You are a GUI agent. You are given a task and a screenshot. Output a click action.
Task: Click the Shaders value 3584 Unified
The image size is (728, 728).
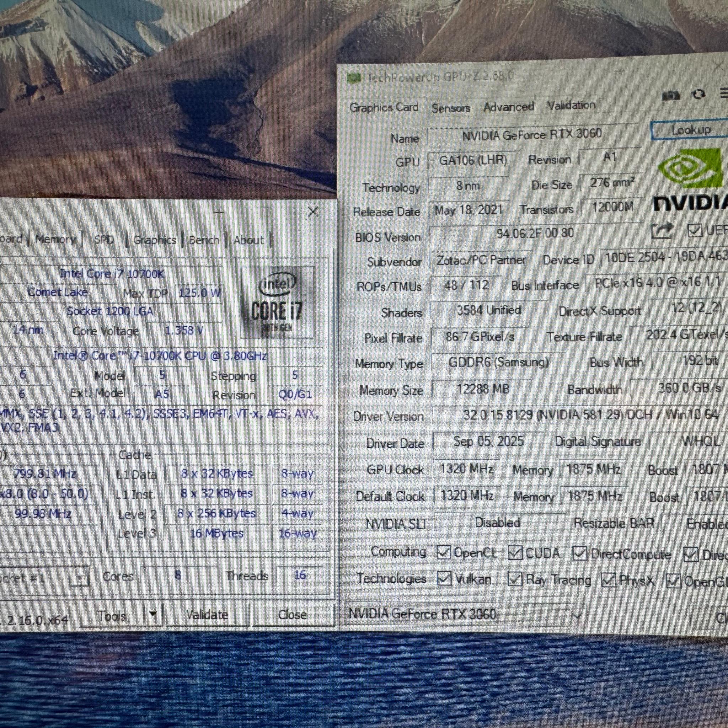[489, 310]
